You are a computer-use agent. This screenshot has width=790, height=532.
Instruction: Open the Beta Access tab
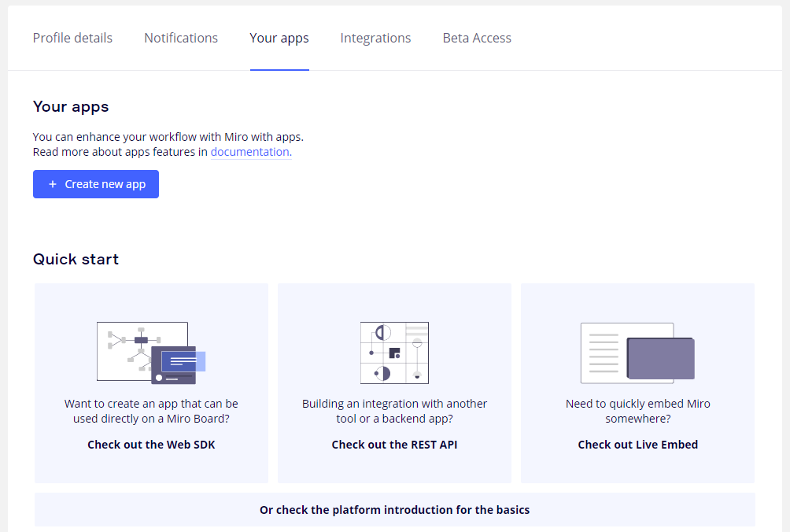(477, 38)
